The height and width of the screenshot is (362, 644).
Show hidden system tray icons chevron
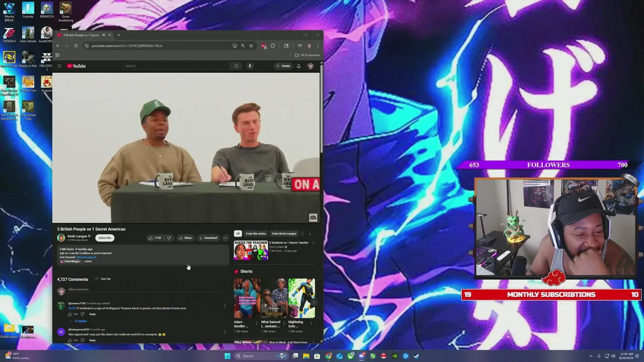pos(591,356)
